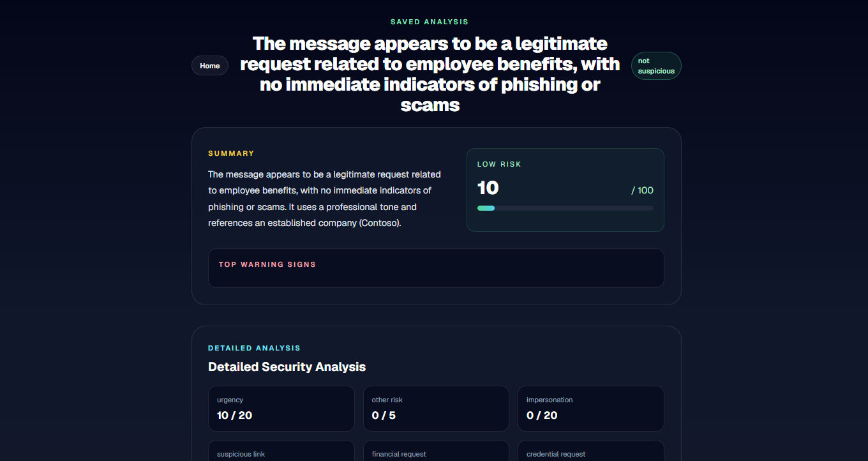The height and width of the screenshot is (461, 868).
Task: Select the Low Risk score card
Action: 565,190
